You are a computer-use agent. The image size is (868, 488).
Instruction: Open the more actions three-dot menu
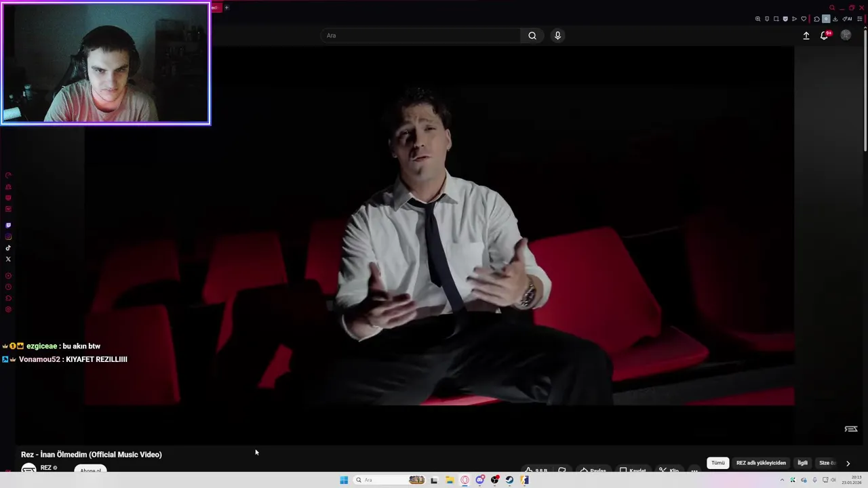(694, 470)
